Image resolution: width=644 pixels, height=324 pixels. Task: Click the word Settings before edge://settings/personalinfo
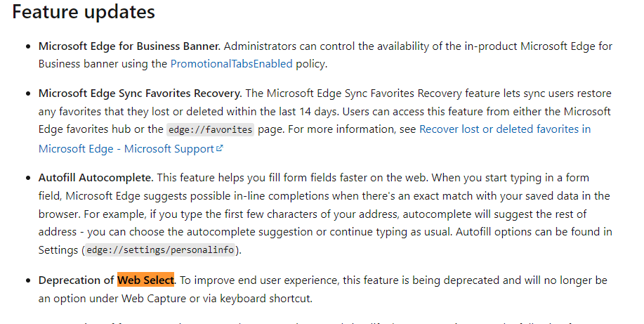[59, 250]
